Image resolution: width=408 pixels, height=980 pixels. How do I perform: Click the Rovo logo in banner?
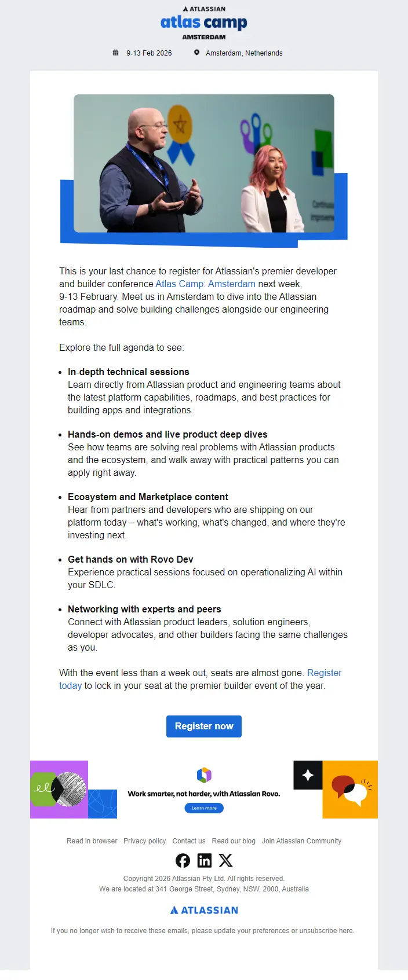(x=204, y=775)
